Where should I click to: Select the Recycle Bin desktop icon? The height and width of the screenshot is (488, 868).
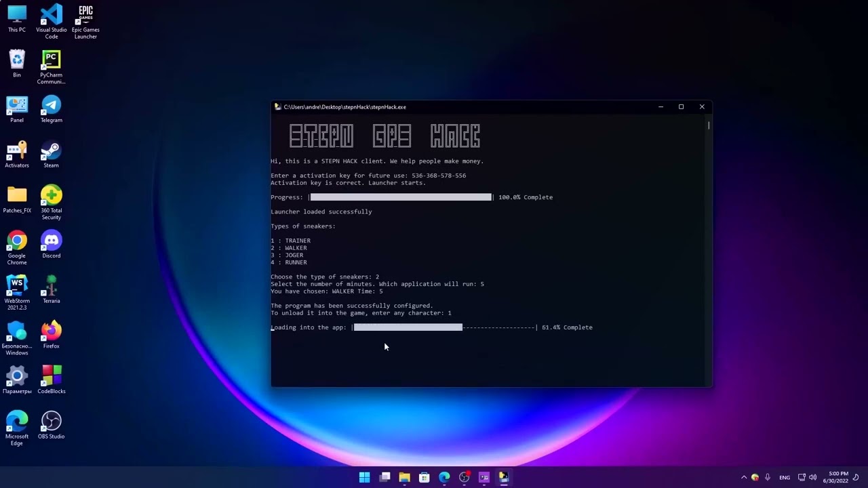[x=17, y=64]
